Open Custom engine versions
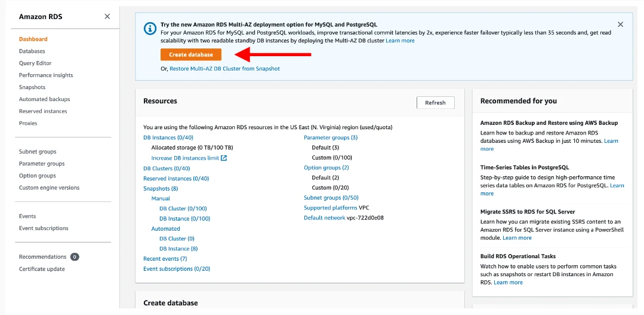The image size is (644, 315). tap(50, 188)
